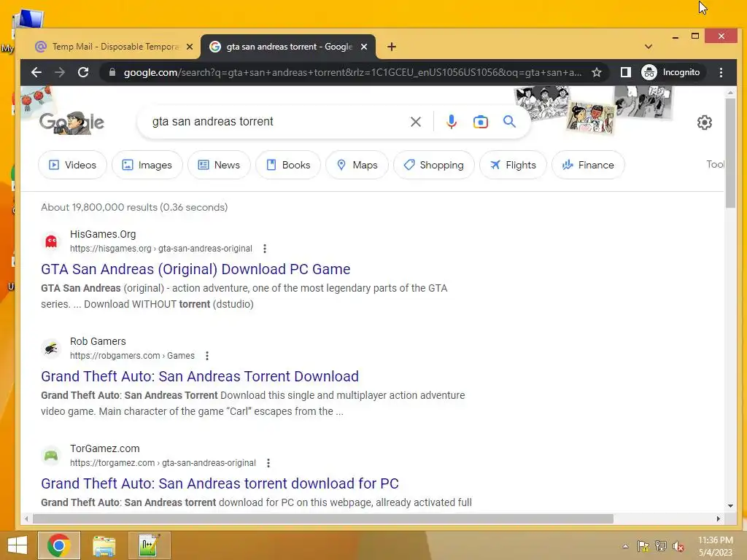This screenshot has width=747, height=560.
Task: Filter results by Finance
Action: pos(589,165)
